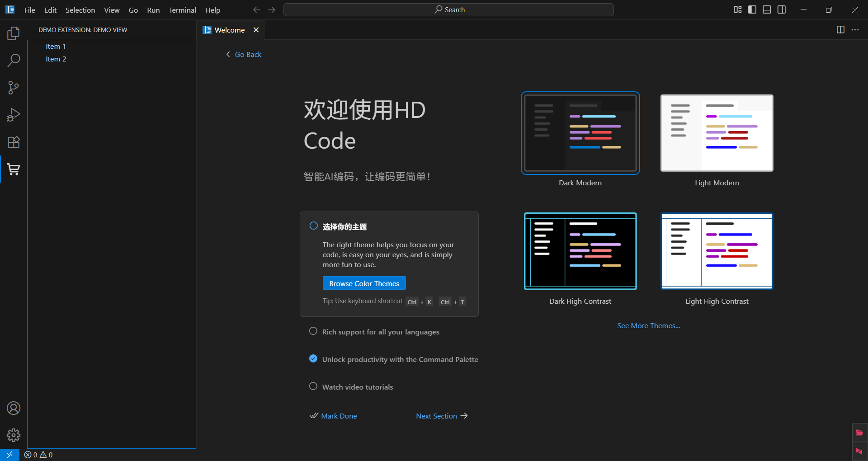Viewport: 868px width, 461px height.
Task: Open 'See More Themes...' link
Action: tap(648, 325)
